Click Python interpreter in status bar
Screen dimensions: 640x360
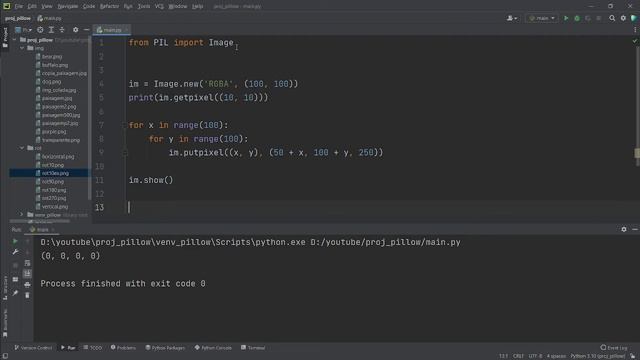tap(598, 356)
